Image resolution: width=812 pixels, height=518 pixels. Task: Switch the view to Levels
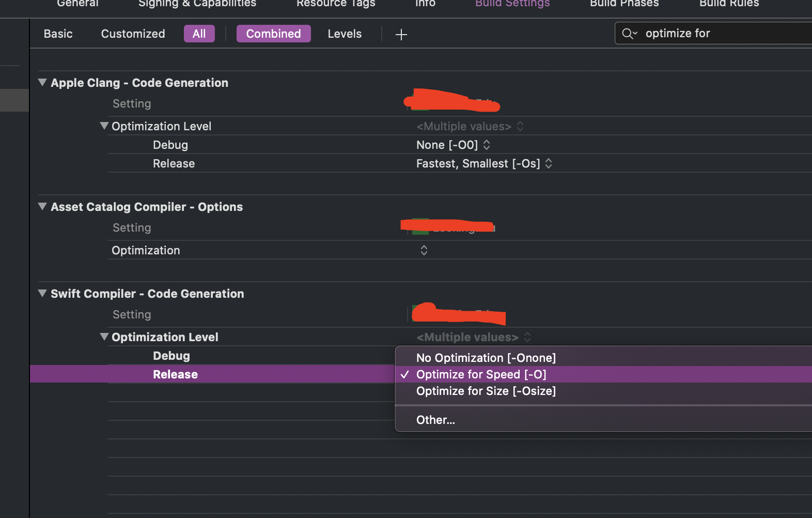[x=345, y=34]
